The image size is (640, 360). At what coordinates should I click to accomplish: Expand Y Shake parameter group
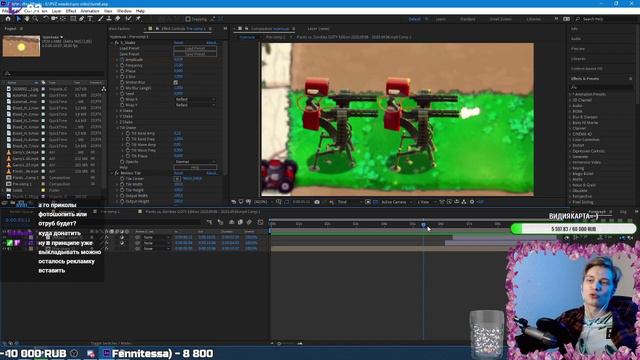[117, 116]
